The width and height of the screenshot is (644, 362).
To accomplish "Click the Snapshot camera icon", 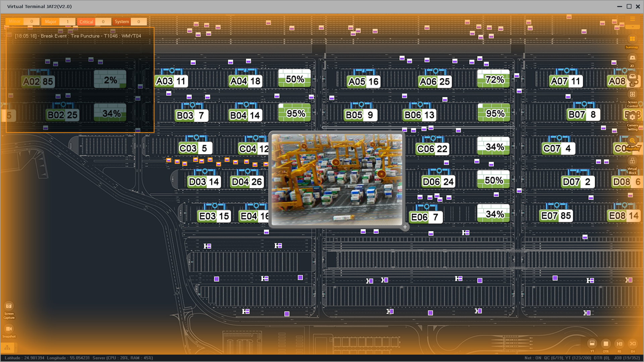I will (9, 329).
